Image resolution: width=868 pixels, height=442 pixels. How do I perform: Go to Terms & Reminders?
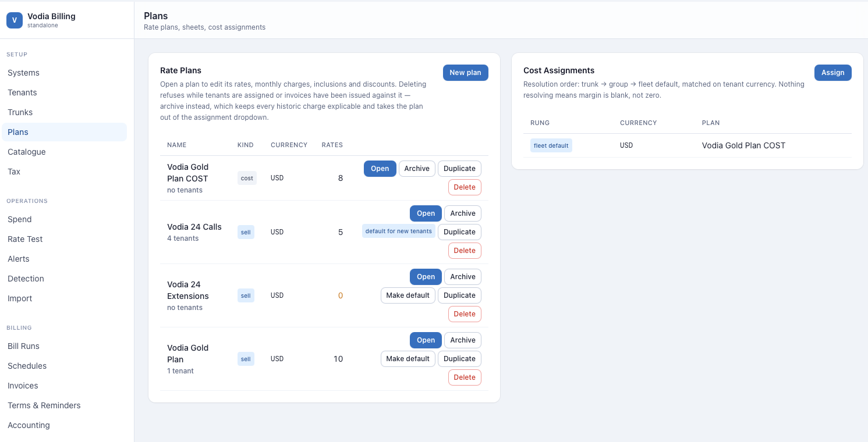point(64,405)
